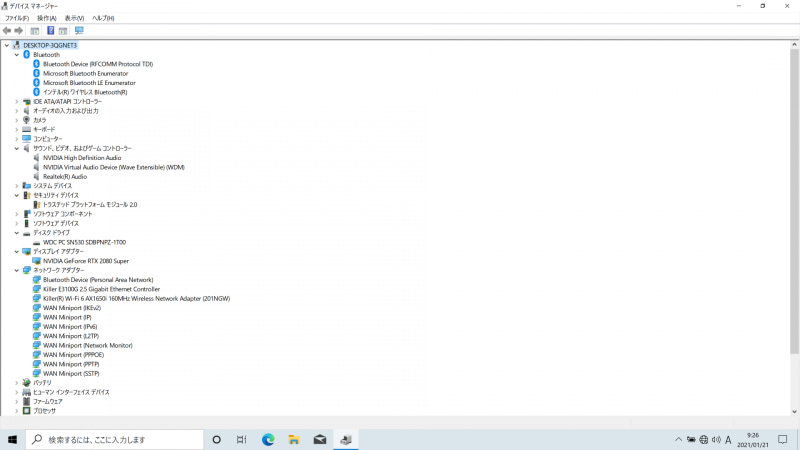
Task: Open Task View on the taskbar
Action: [242, 439]
